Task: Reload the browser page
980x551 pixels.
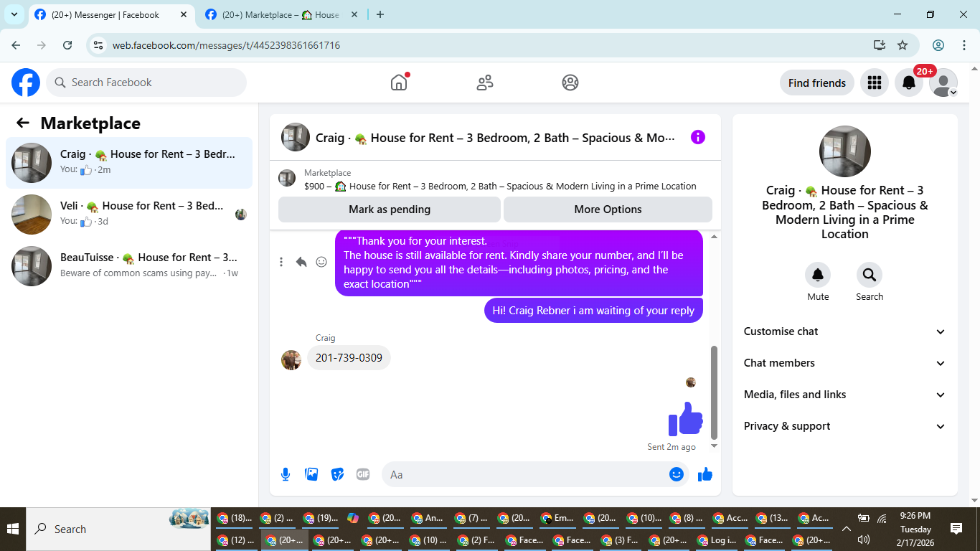Action: coord(67,45)
